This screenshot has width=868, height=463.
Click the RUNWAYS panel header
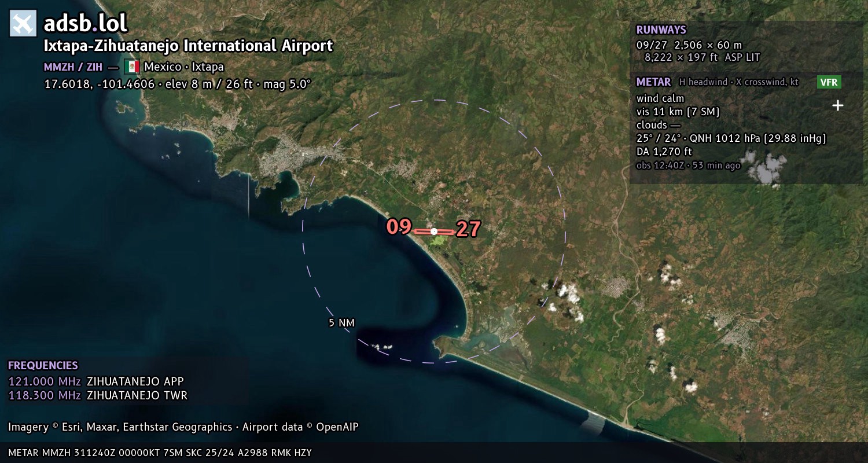pyautogui.click(x=661, y=30)
